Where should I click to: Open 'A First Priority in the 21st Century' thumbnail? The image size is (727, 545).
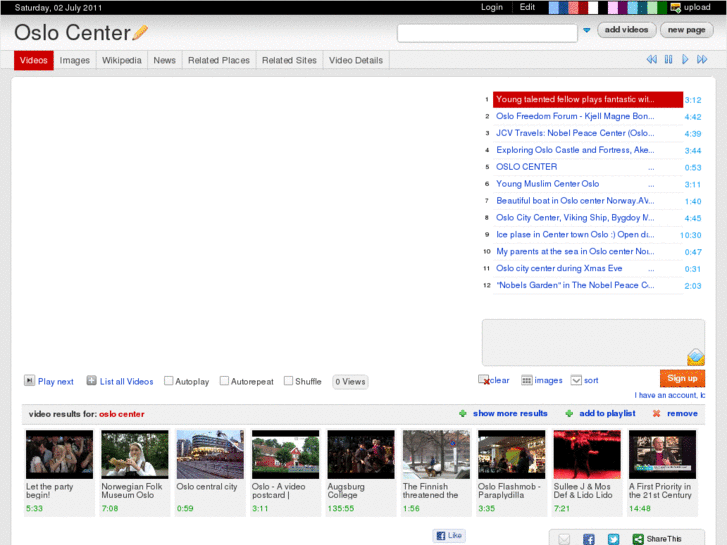click(x=663, y=454)
